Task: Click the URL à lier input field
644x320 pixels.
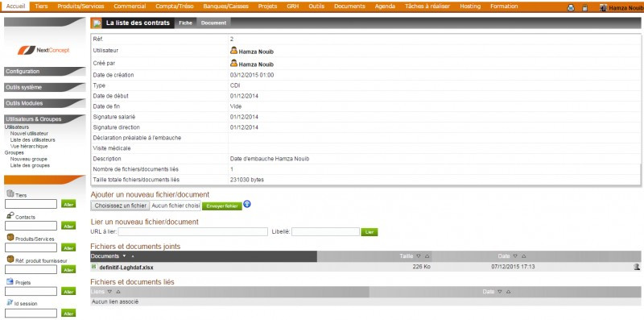Action: point(193,232)
